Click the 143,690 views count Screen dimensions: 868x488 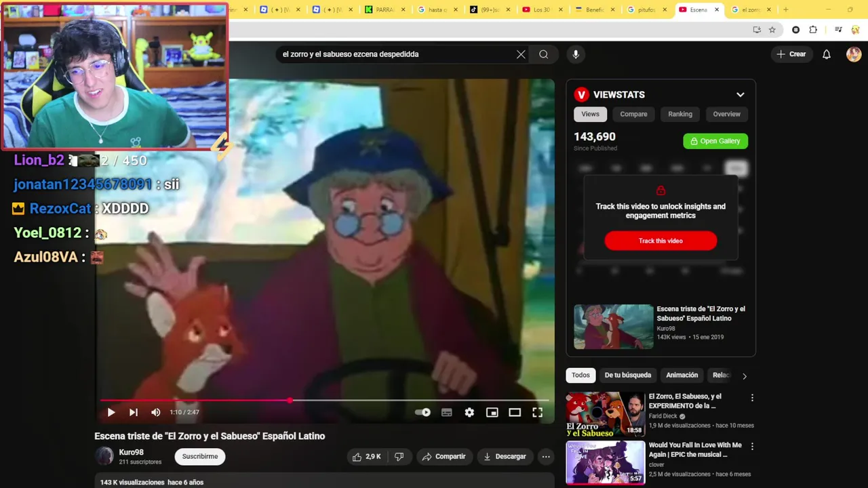click(595, 137)
